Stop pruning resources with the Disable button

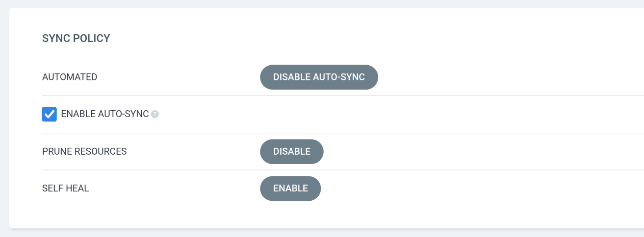pos(291,152)
